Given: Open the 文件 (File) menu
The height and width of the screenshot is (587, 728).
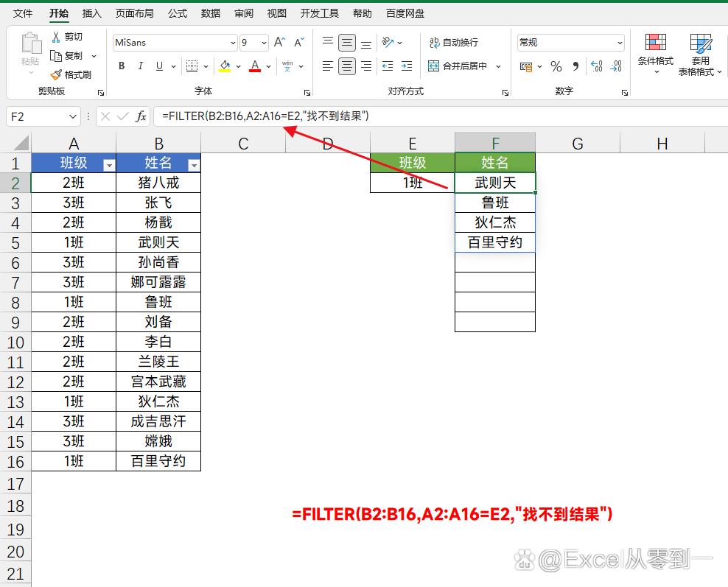Looking at the screenshot, I should click(x=22, y=13).
